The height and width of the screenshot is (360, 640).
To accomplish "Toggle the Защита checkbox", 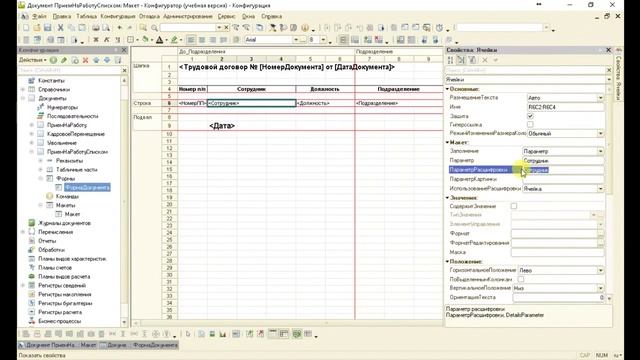I will (530, 116).
